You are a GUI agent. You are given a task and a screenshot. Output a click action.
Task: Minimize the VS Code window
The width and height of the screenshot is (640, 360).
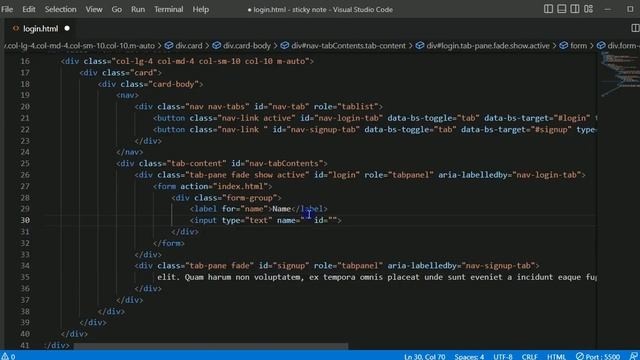(608, 9)
